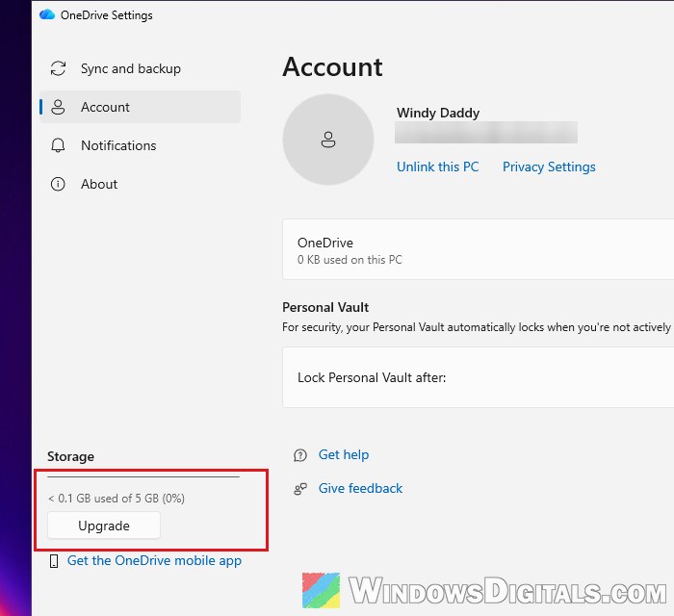Click the Get help question bubble icon
The width and height of the screenshot is (674, 616).
coord(300,455)
